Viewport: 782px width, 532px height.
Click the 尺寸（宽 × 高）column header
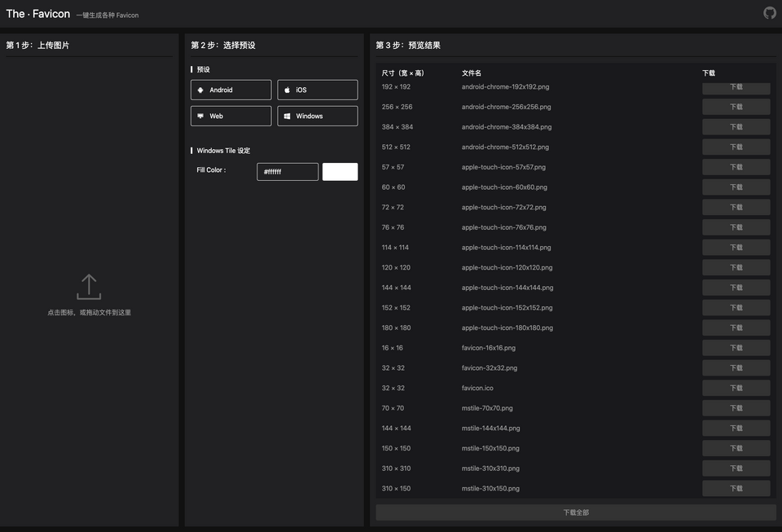[402, 73]
